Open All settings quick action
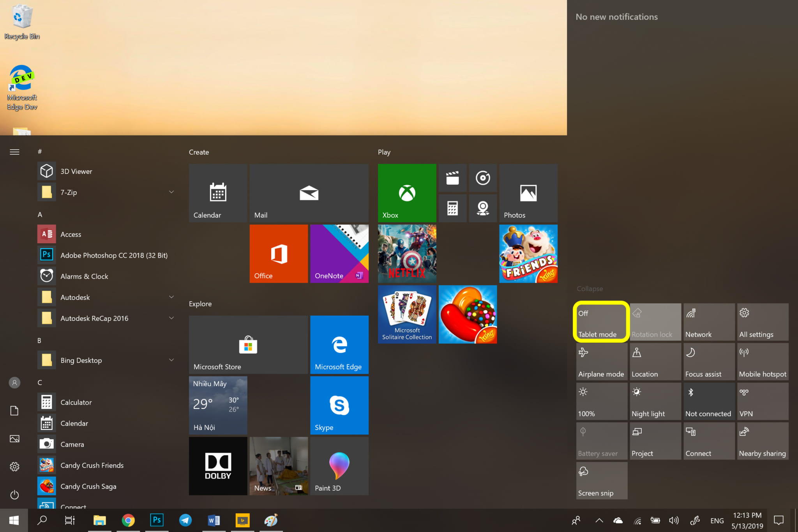Viewport: 798px width, 532px height. pyautogui.click(x=763, y=322)
